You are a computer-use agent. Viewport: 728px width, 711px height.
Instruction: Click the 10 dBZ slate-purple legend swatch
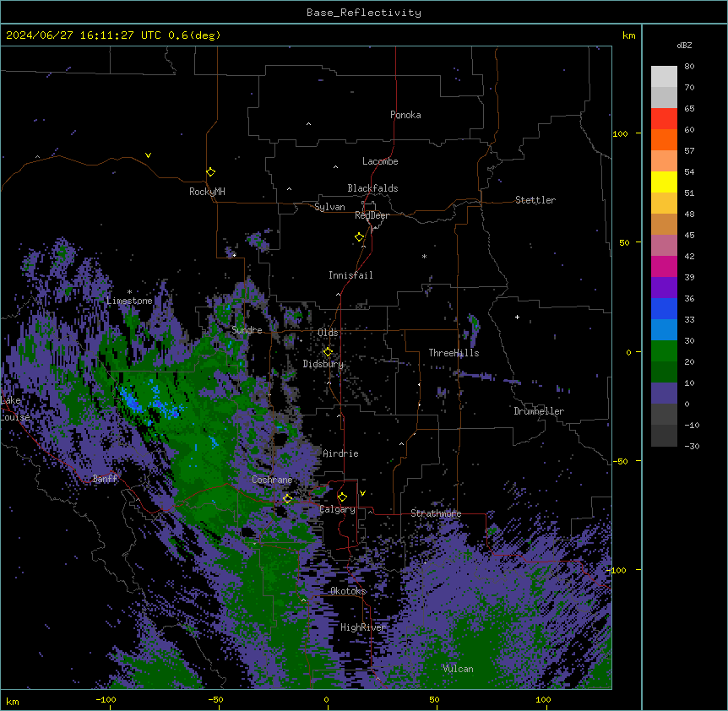tap(664, 393)
